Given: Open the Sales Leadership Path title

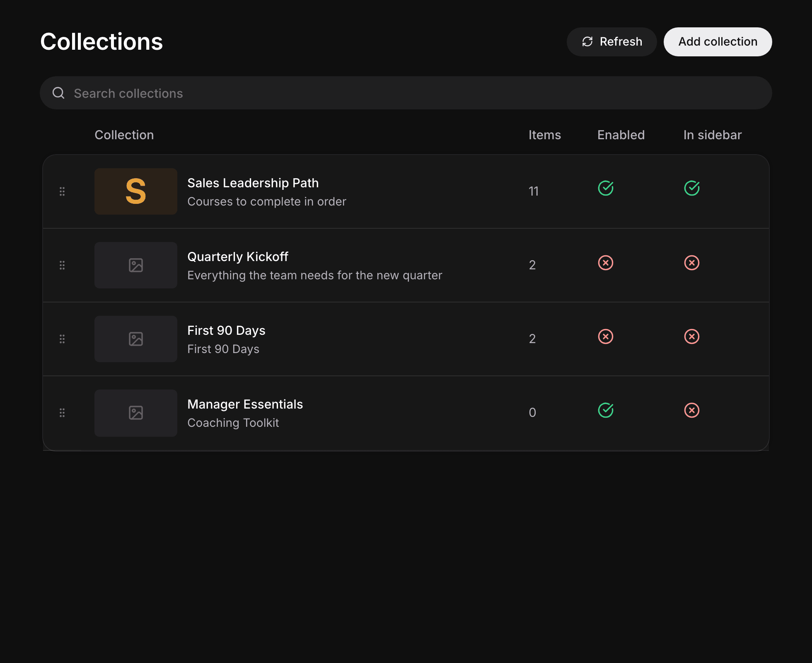Looking at the screenshot, I should 253,183.
